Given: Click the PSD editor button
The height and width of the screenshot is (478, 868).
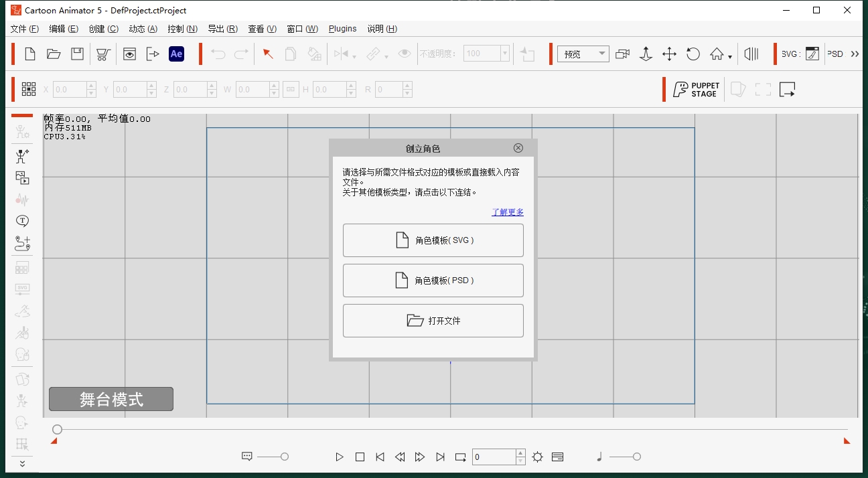Looking at the screenshot, I should [x=835, y=54].
